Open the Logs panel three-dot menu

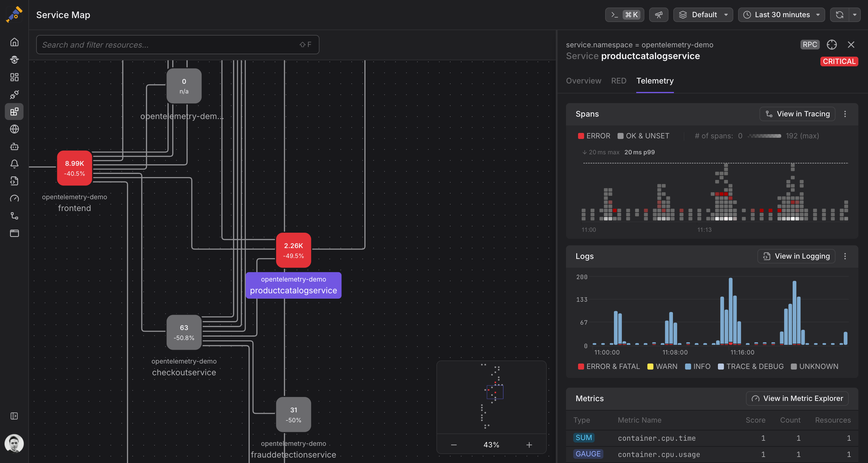coord(845,256)
